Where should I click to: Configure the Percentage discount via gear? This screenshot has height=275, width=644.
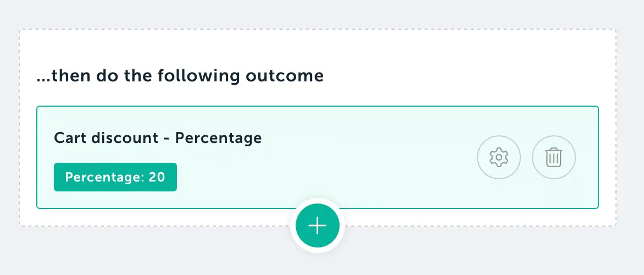(x=498, y=157)
